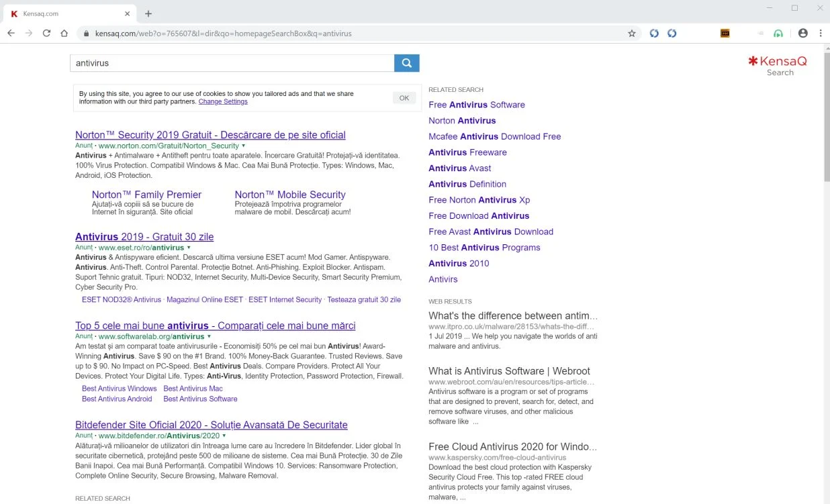Screen dimensions: 830x504
Task: Bookmark this page with the star icon
Action: [632, 33]
